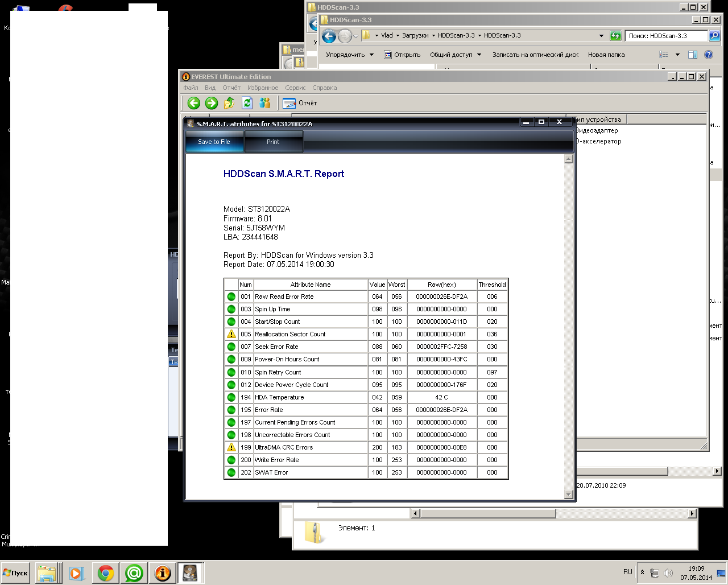This screenshot has width=728, height=585.
Task: Open Windows Media Player from the taskbar
Action: [76, 573]
